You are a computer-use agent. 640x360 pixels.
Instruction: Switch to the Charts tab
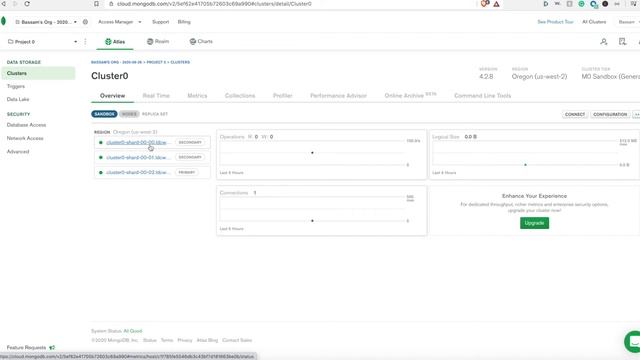[x=201, y=42]
